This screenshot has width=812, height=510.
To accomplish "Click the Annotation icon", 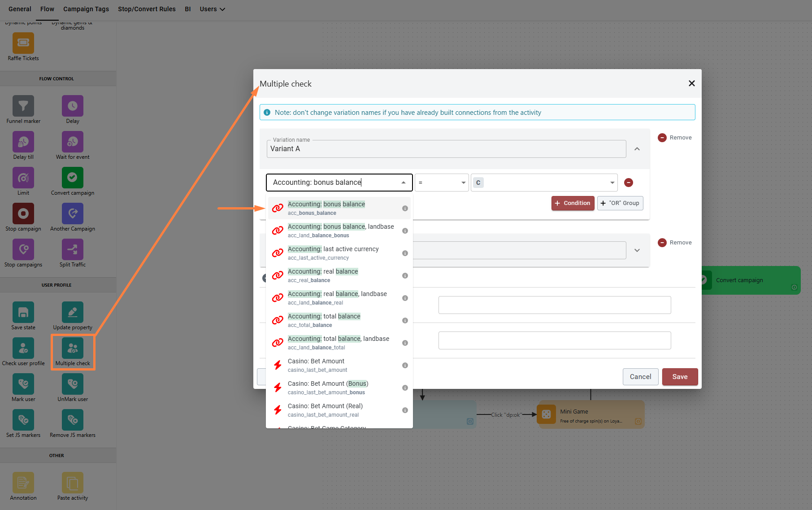I will [x=23, y=483].
